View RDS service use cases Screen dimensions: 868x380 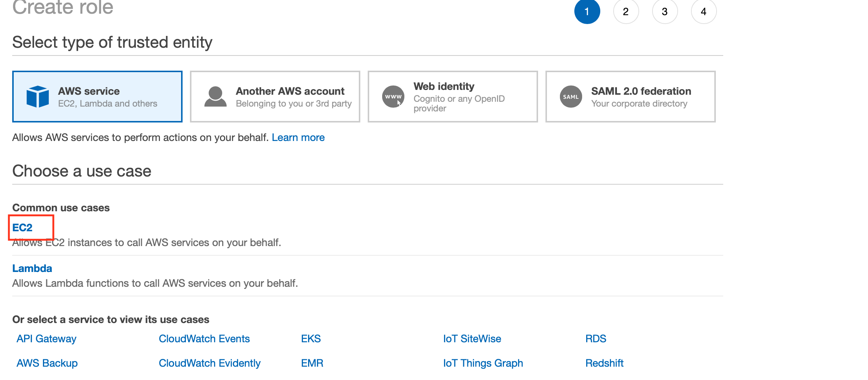(x=595, y=339)
